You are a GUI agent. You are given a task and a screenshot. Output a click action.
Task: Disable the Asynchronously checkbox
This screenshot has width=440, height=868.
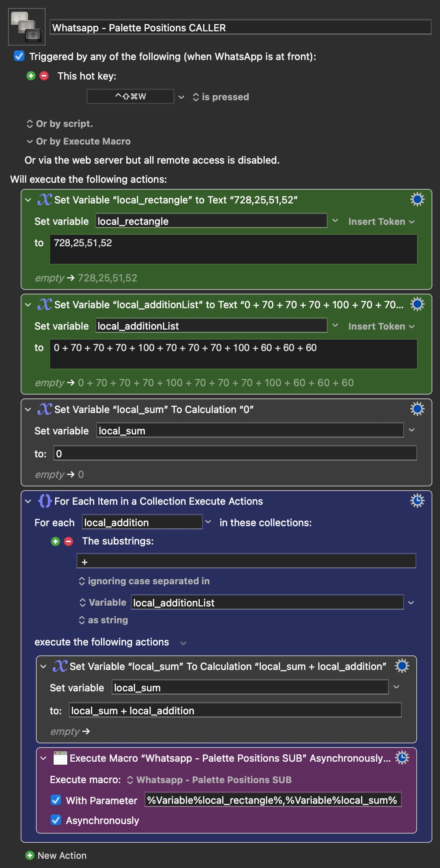(x=56, y=820)
